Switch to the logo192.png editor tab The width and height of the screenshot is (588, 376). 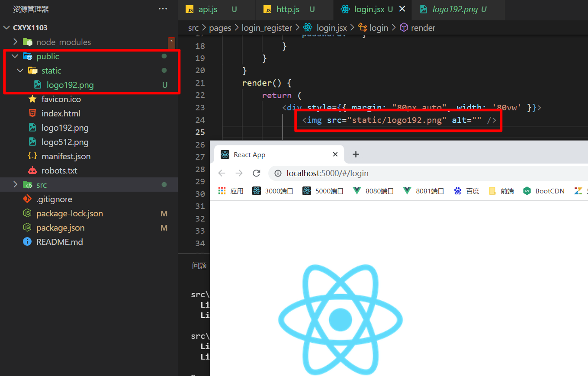(459, 10)
